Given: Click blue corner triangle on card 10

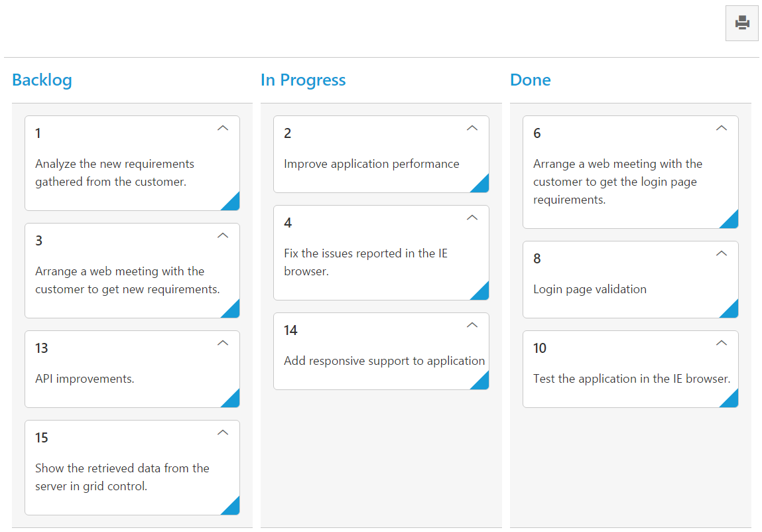Looking at the screenshot, I should coord(731,401).
